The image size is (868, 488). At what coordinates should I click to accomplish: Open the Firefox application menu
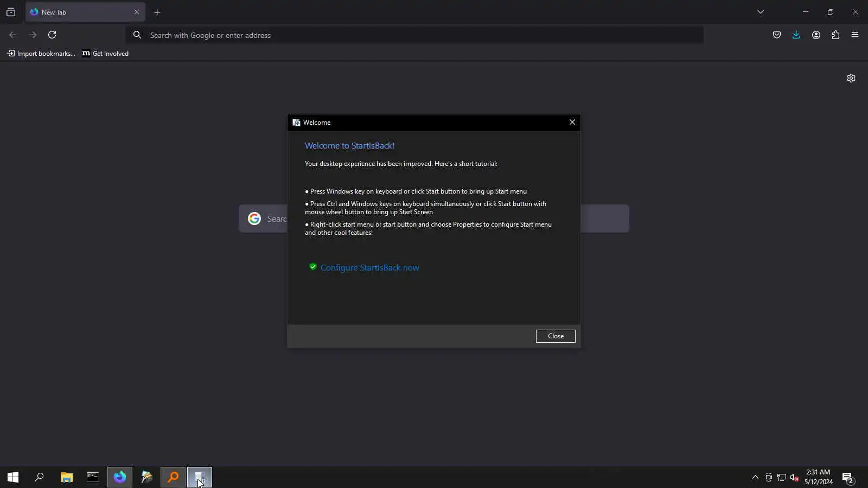pos(855,35)
